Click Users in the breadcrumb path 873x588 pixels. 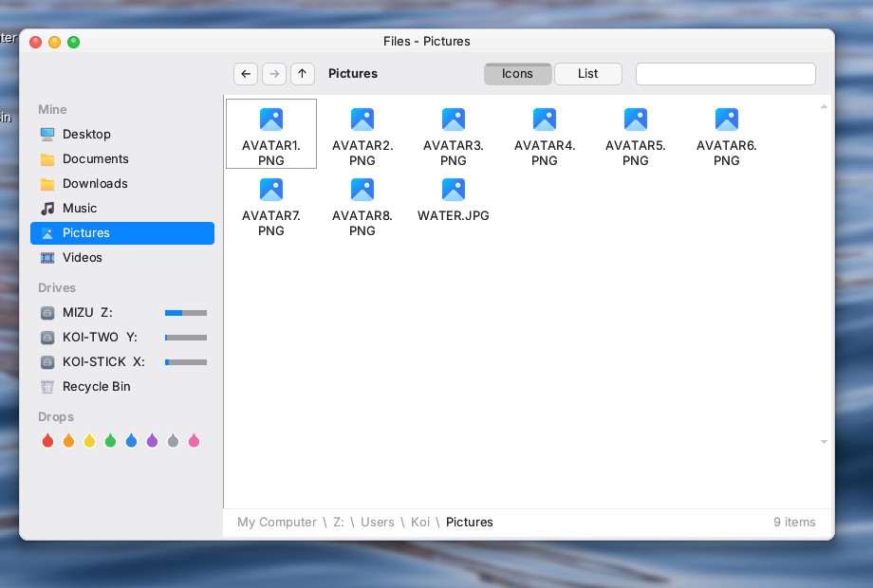tap(378, 523)
